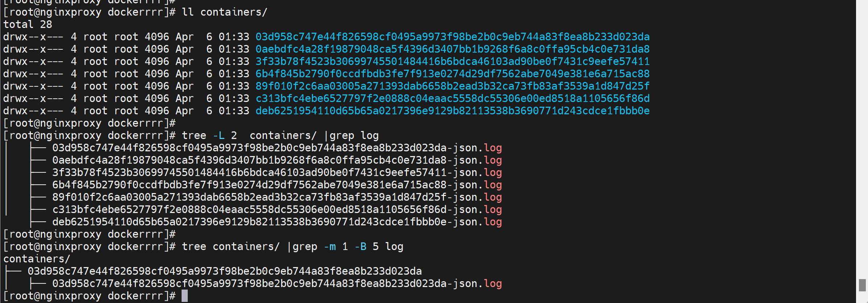
Task: Select blue directory 3f33b78f in ll listing
Action: point(452,61)
